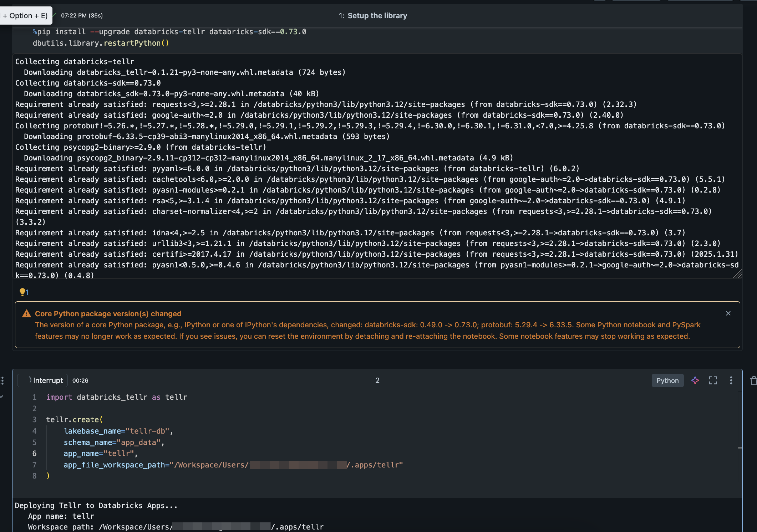Screen dimensions: 757x532
Task: Click the cell 1 run timestamp 07:22 PM
Action: pos(82,16)
